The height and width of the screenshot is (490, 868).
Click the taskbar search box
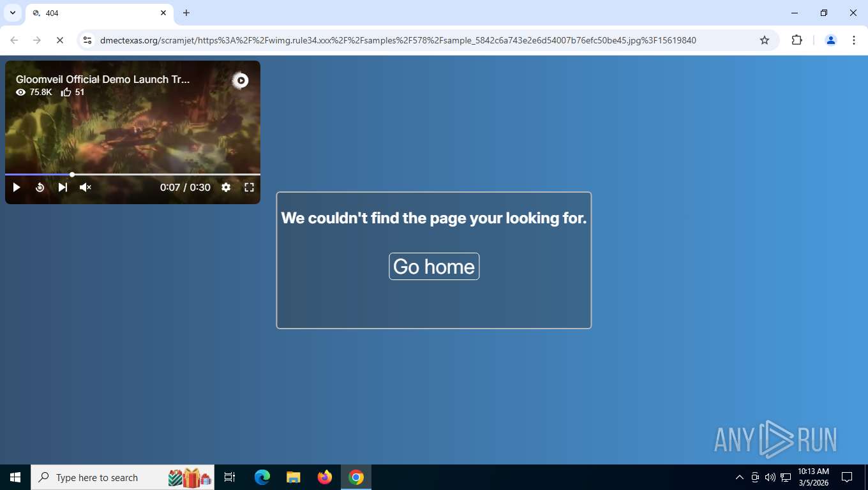pyautogui.click(x=123, y=477)
